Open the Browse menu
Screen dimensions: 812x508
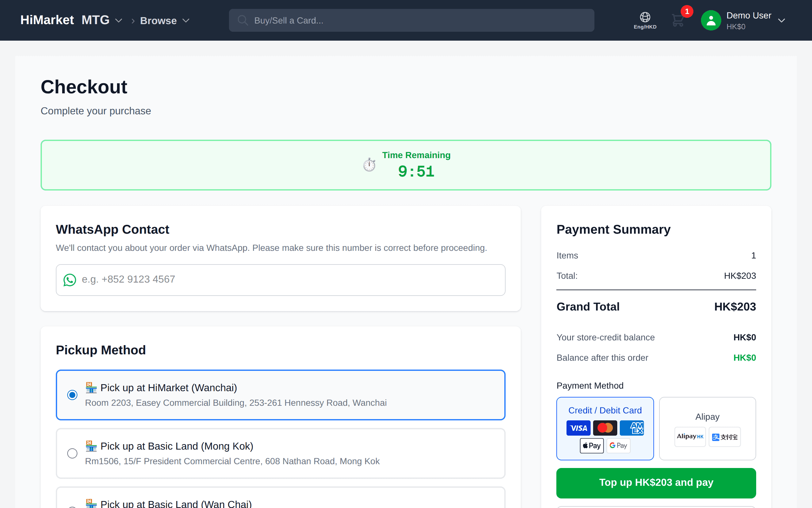click(158, 21)
